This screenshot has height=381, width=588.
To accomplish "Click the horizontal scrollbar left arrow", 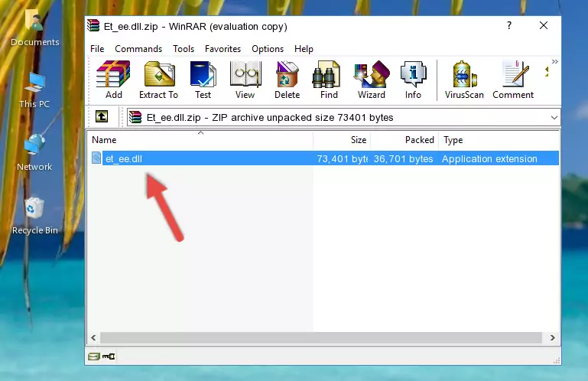I will (x=94, y=338).
